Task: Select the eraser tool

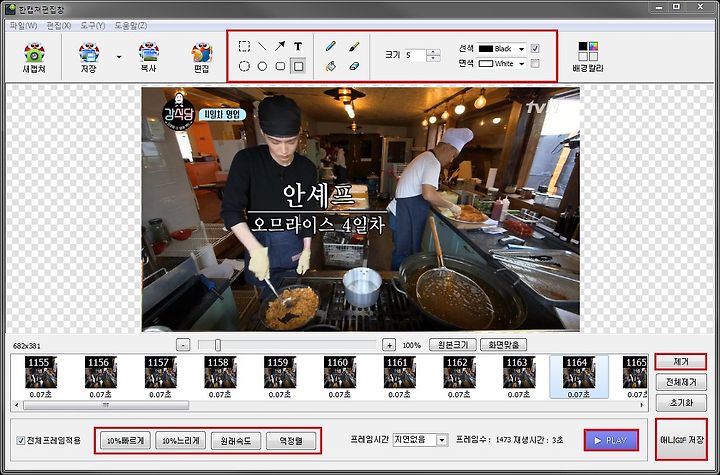Action: (354, 66)
